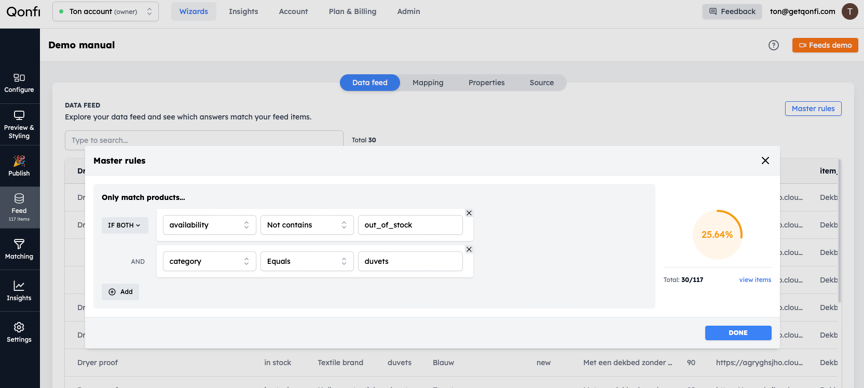Open the help question mark icon
Screen dimensions: 864x388
(774, 45)
